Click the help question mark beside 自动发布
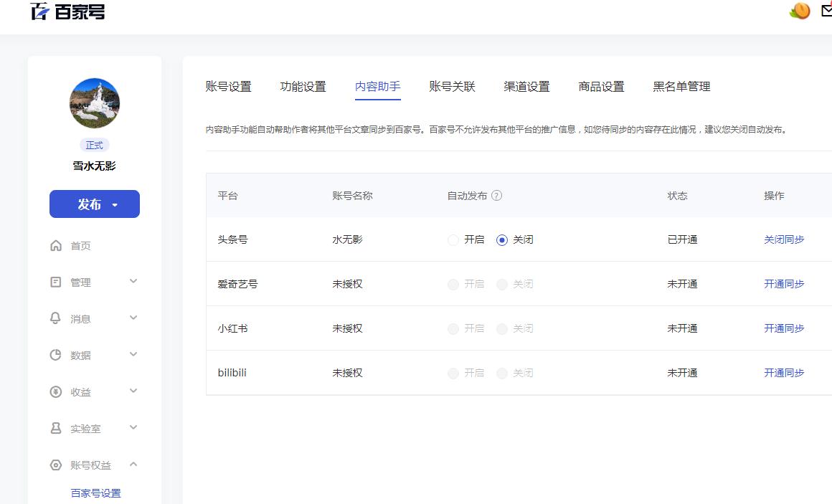The image size is (832, 504). pos(496,195)
